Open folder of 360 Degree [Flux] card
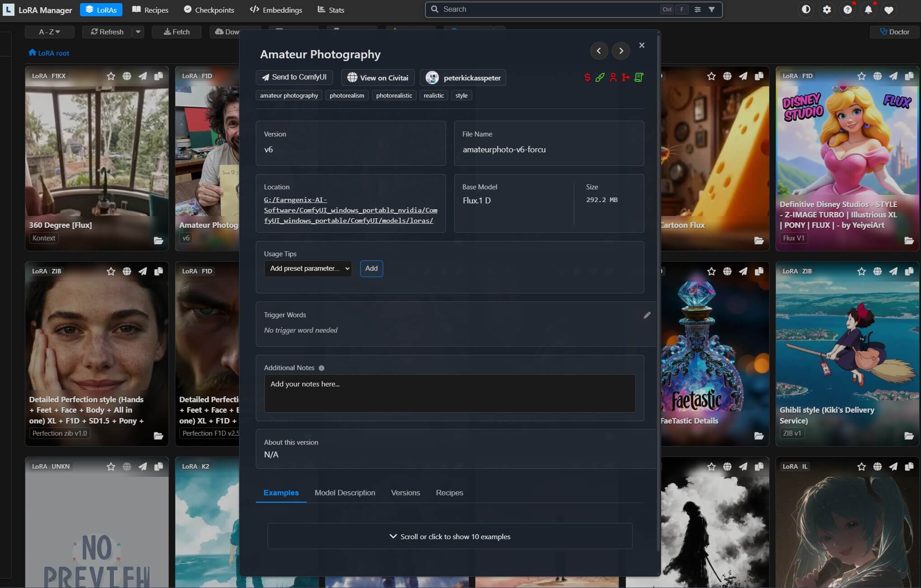Image resolution: width=921 pixels, height=588 pixels. click(x=158, y=240)
